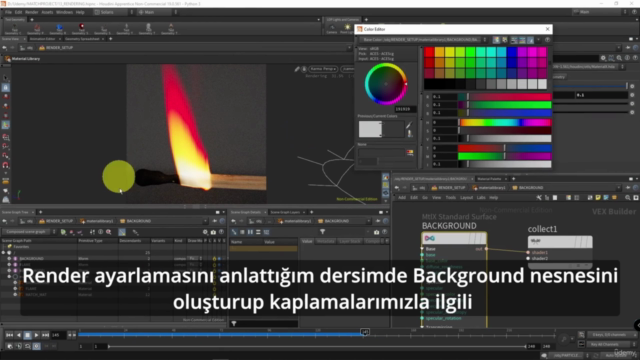This screenshot has width=640, height=360.
Task: Click the blue shelf tool icon
Action: pyautogui.click(x=59, y=27)
